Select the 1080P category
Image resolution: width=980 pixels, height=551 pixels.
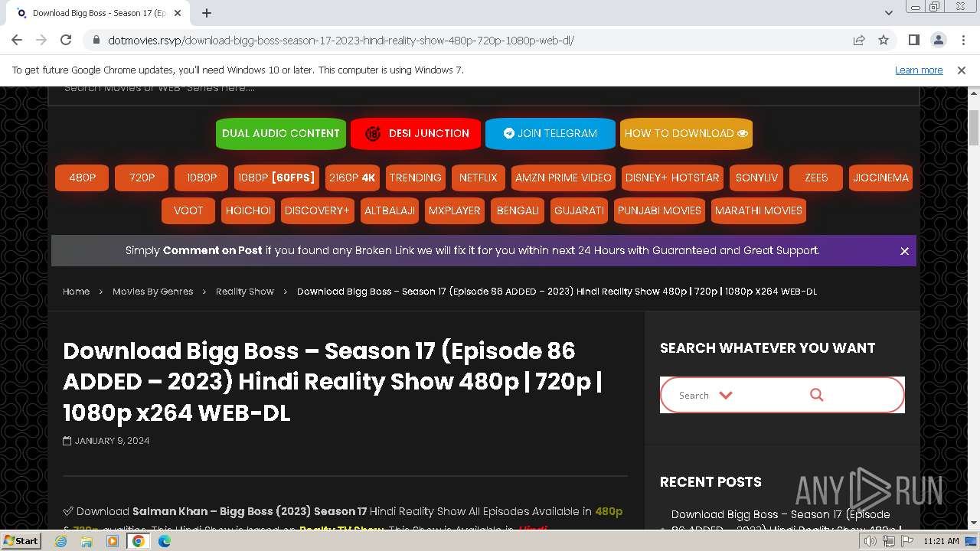pos(201,178)
